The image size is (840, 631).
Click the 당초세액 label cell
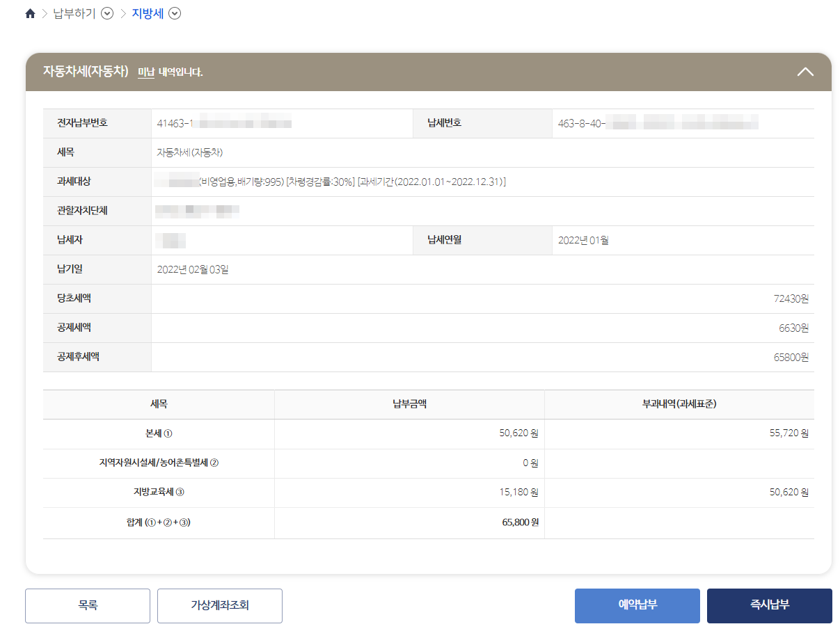click(97, 299)
